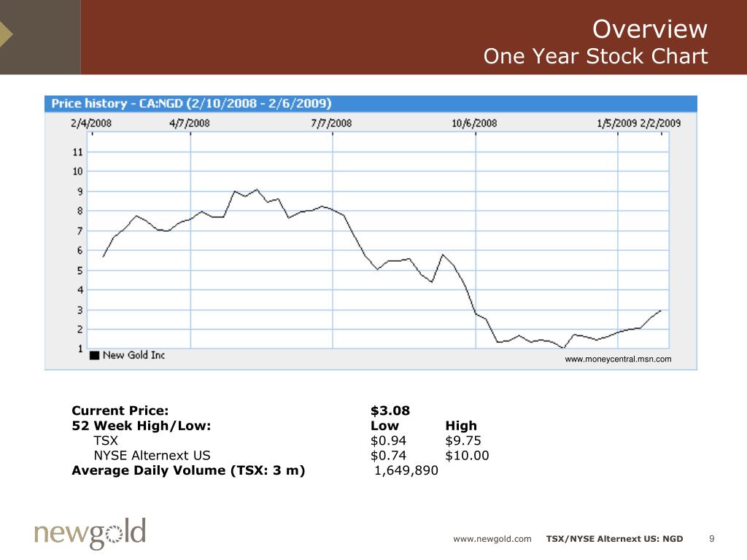Click the TSX low value $0.94
The height and width of the screenshot is (560, 747).
click(x=388, y=440)
